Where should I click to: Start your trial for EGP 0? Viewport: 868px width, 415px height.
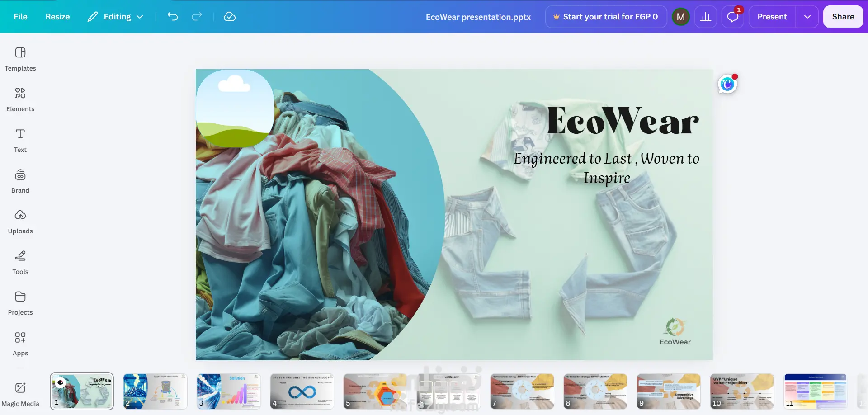pos(606,17)
